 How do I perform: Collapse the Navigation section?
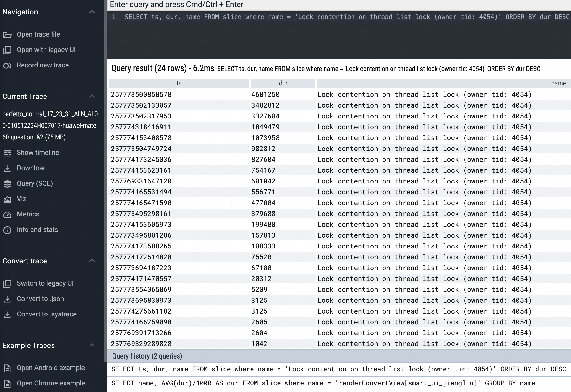pos(92,11)
